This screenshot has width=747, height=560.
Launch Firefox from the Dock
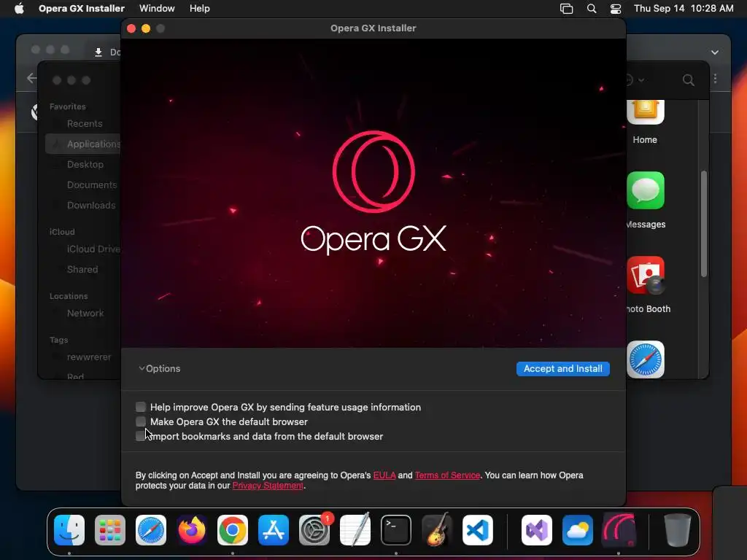click(x=192, y=530)
